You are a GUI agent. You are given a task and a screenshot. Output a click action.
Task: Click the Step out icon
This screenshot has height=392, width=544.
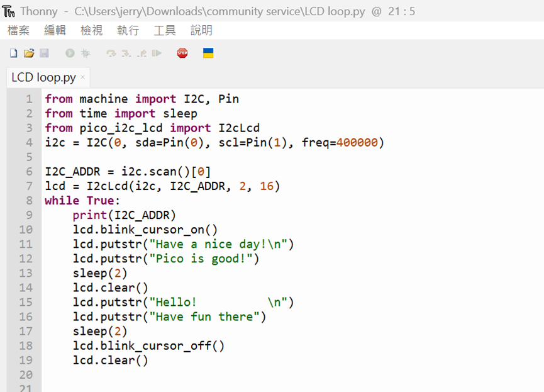point(142,53)
